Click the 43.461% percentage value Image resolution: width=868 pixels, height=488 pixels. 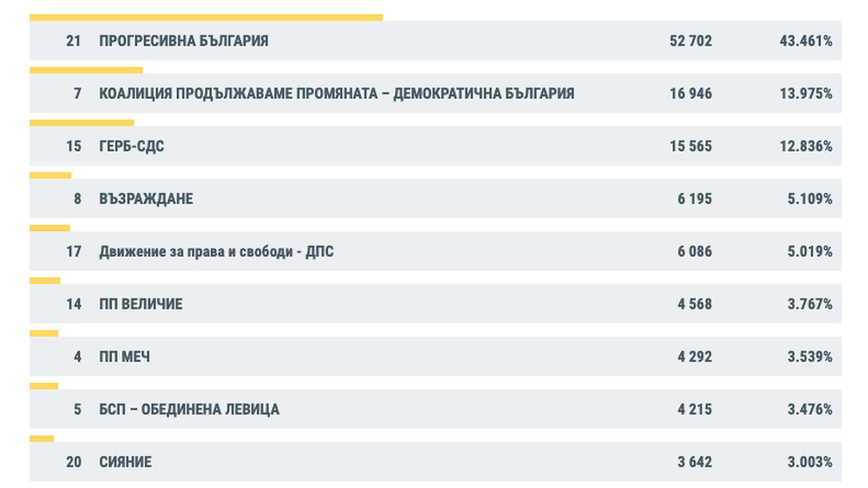pyautogui.click(x=806, y=41)
